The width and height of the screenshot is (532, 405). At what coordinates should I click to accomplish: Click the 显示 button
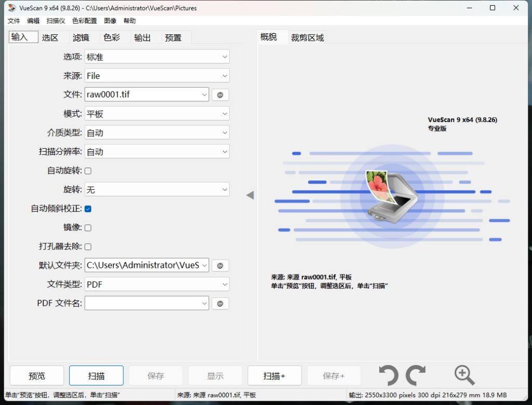point(215,375)
